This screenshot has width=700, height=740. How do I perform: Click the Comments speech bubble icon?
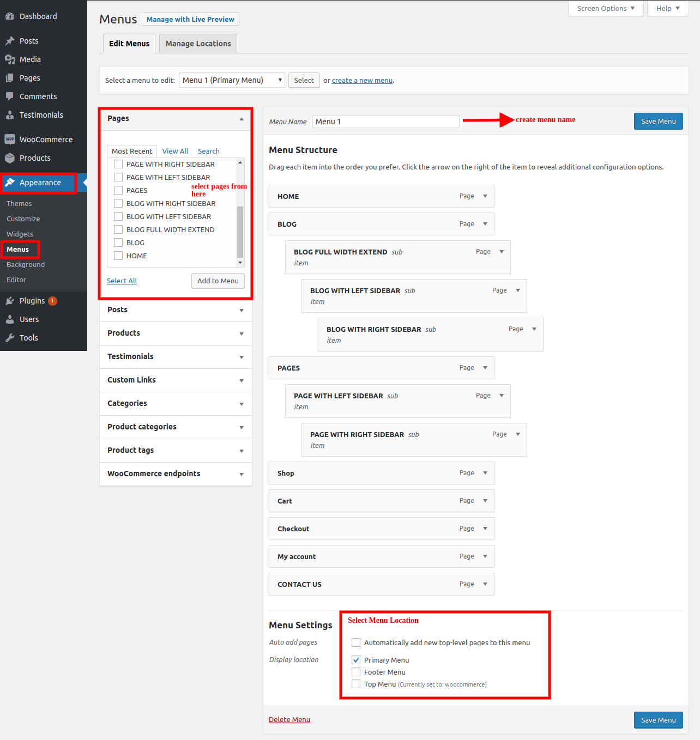[x=10, y=96]
